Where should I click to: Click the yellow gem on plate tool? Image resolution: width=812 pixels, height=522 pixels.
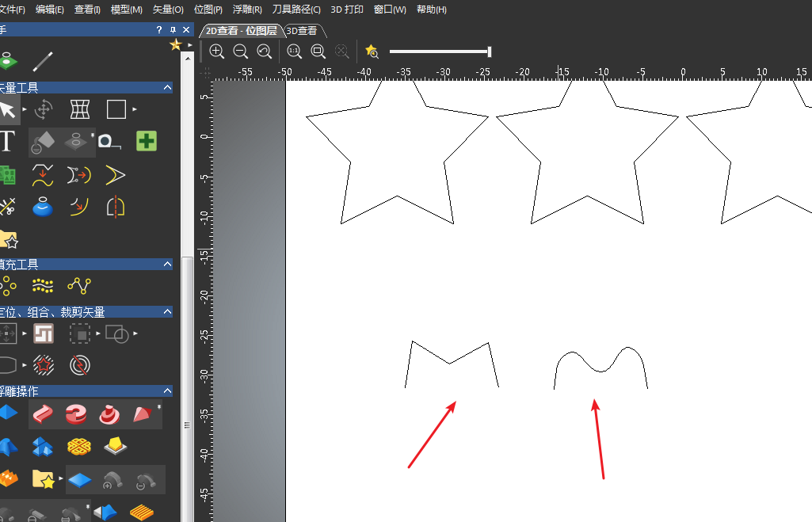click(115, 445)
